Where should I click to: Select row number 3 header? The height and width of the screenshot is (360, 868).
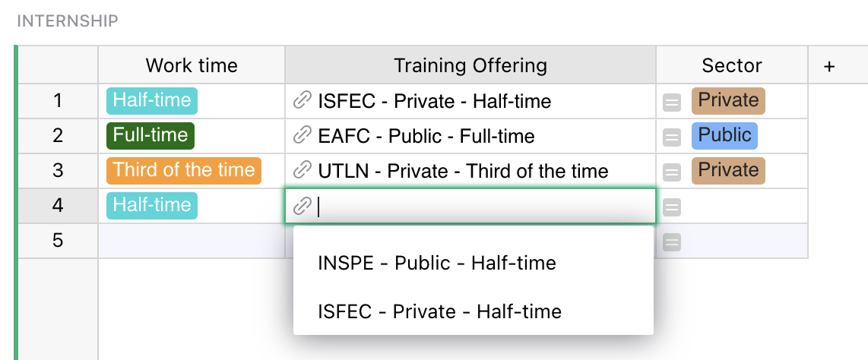58,170
